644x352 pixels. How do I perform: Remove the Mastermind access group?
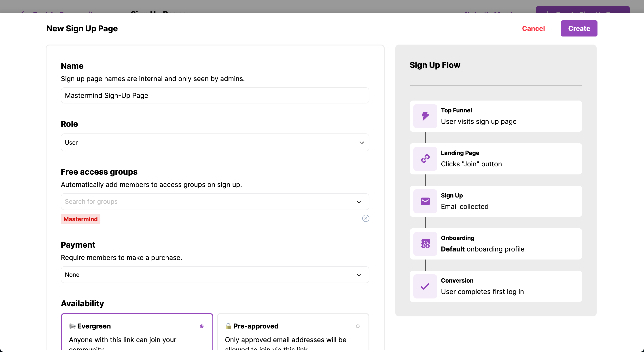[366, 219]
